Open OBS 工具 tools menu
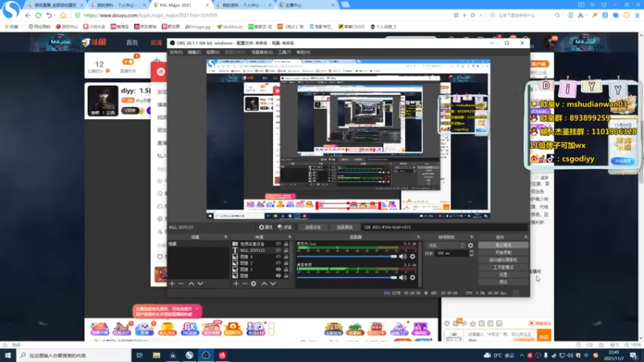The height and width of the screenshot is (362, 644). (284, 52)
